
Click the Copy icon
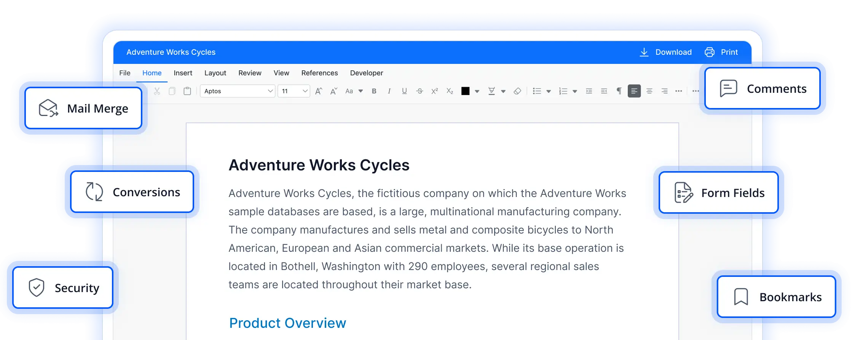click(x=172, y=91)
